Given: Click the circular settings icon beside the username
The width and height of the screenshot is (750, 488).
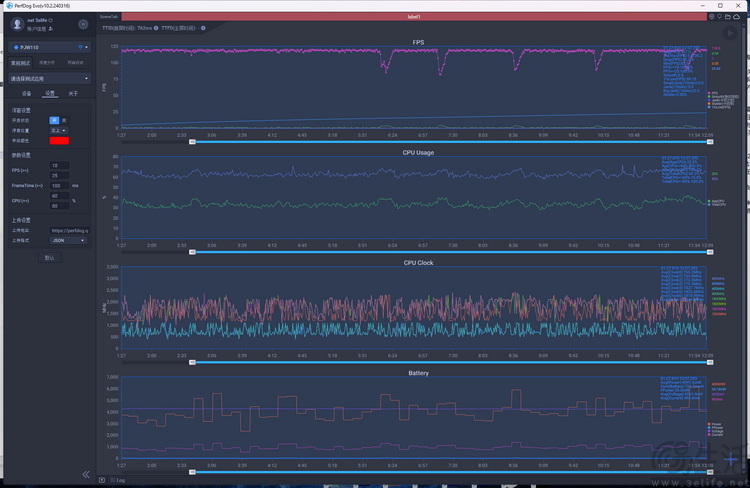Looking at the screenshot, I should (83, 24).
